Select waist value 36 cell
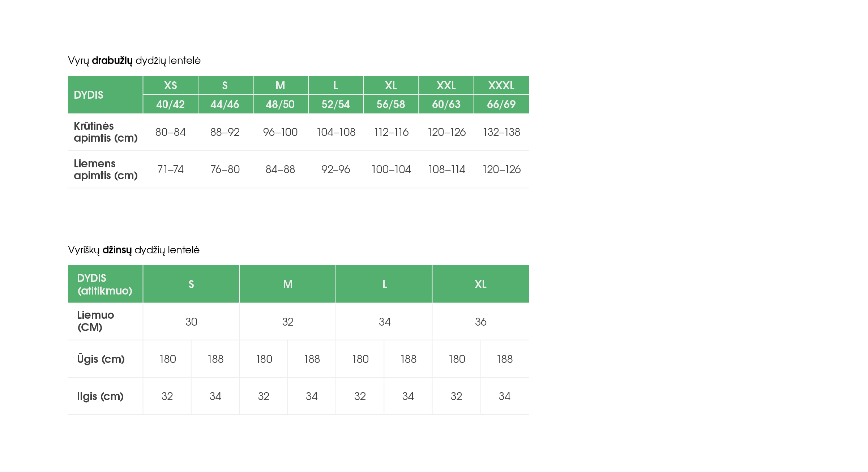Image resolution: width=868 pixels, height=472 pixels. click(x=481, y=322)
